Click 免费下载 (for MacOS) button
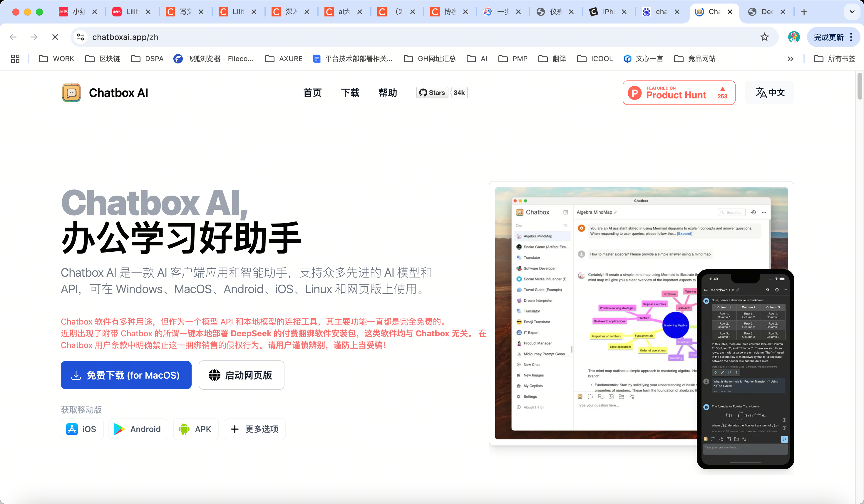Viewport: 864px width, 504px height. (126, 375)
